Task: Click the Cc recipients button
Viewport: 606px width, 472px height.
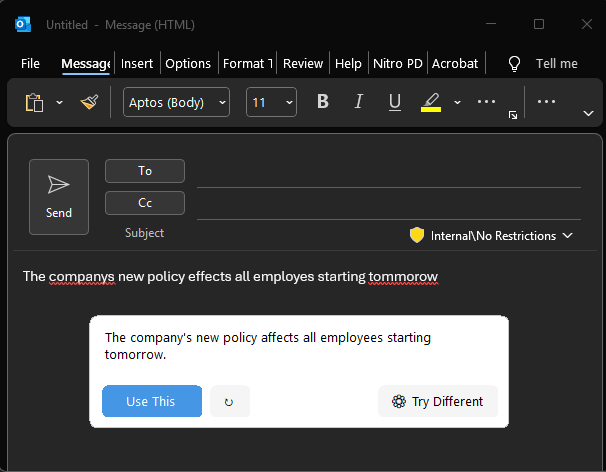Action: 145,203
